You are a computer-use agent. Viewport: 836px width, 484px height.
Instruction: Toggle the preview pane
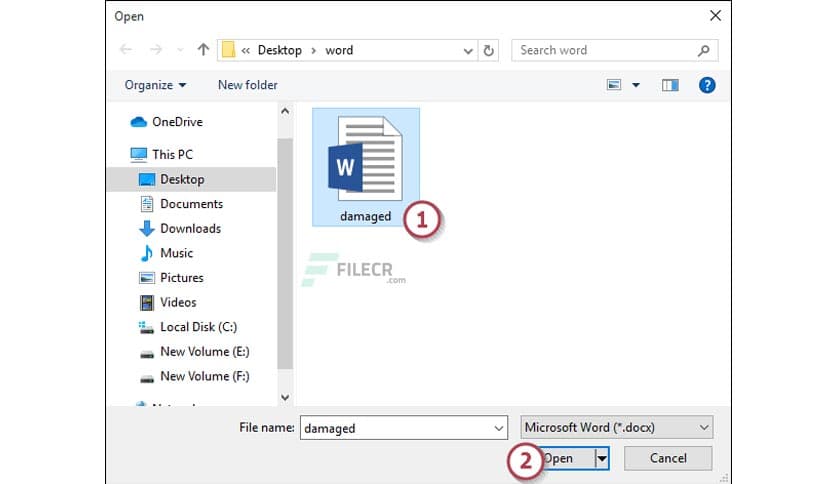click(670, 85)
